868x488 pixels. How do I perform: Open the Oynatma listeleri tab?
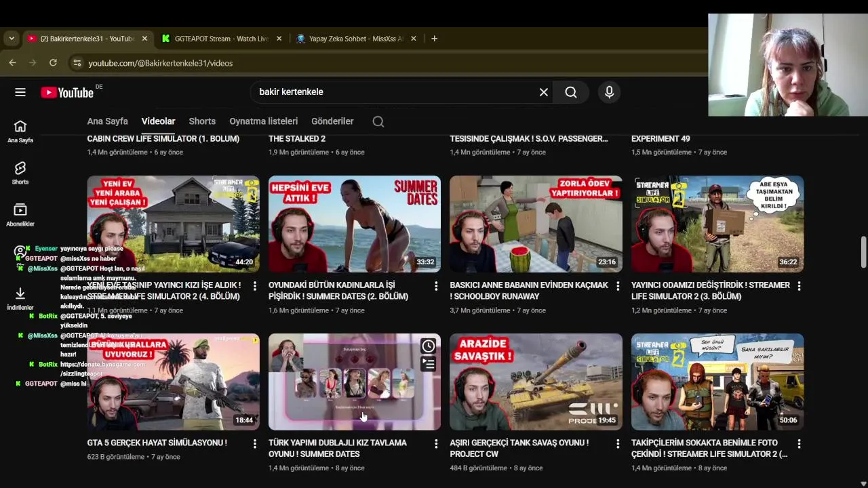pyautogui.click(x=263, y=121)
